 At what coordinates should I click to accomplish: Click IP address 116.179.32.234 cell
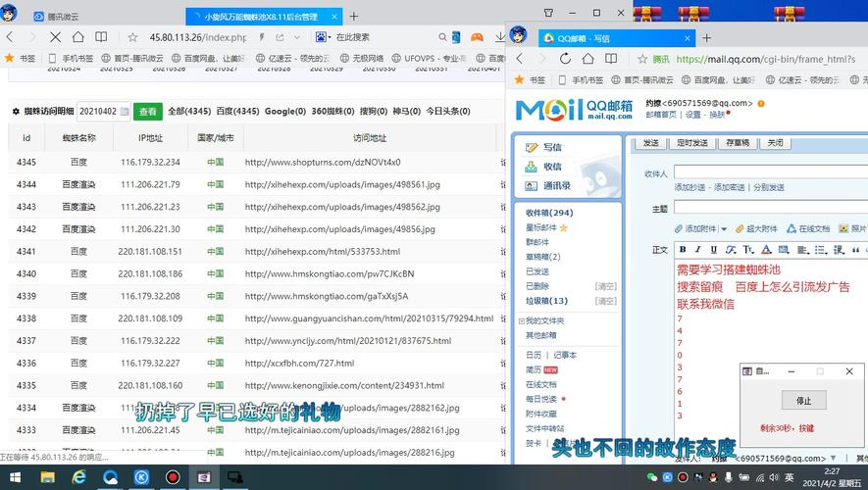point(150,162)
